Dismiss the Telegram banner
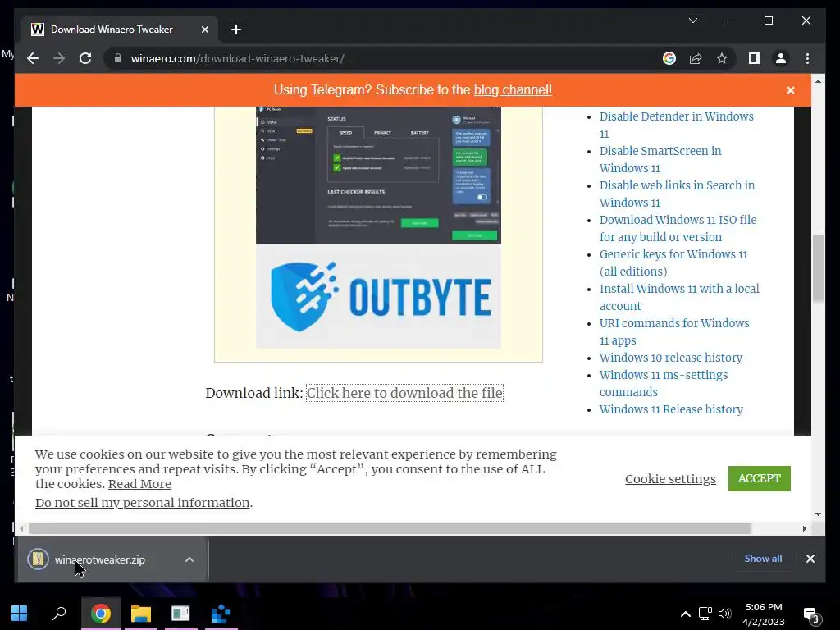 [791, 90]
